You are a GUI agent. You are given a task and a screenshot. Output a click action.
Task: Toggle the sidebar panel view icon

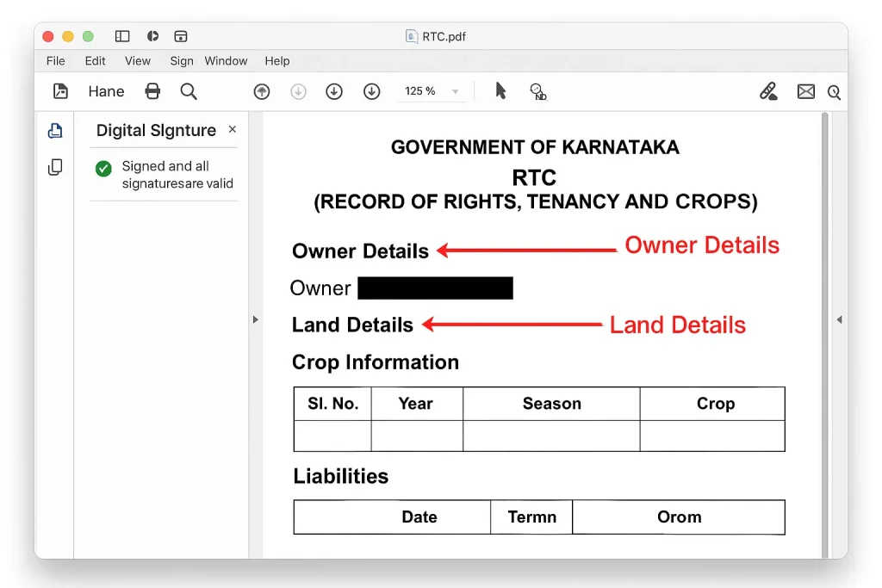coord(121,36)
